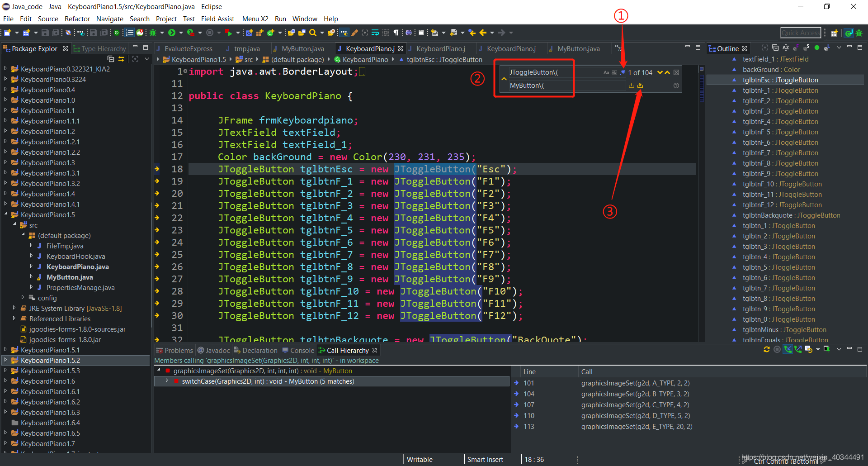868x466 pixels.
Task: Open the Debug button dropdown arrow
Action: coord(162,33)
